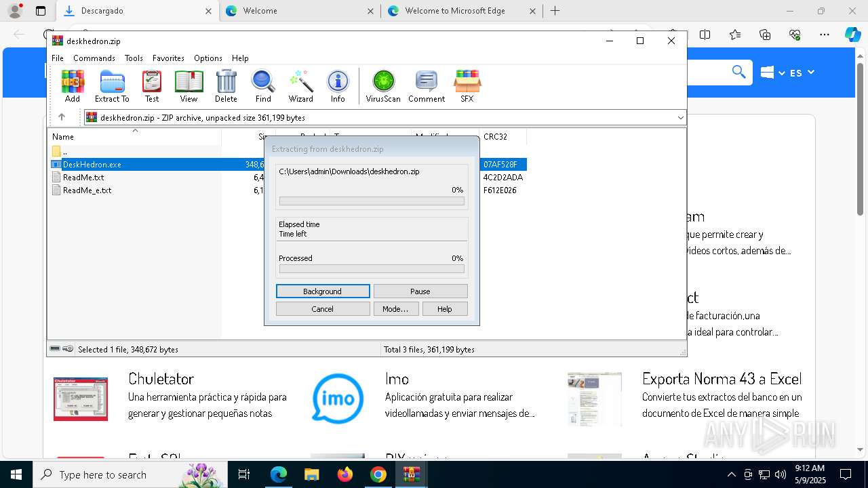Open Edge favorites star icon
Image resolution: width=868 pixels, height=488 pixels.
pyautogui.click(x=735, y=35)
